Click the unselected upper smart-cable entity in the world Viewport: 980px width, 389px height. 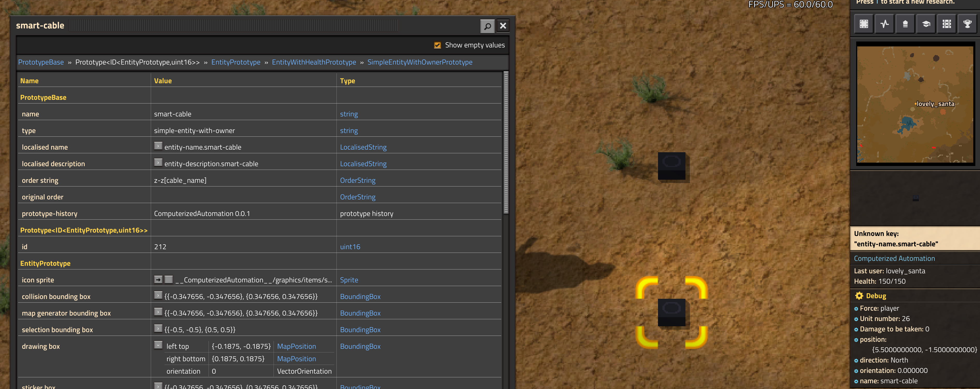pyautogui.click(x=671, y=166)
